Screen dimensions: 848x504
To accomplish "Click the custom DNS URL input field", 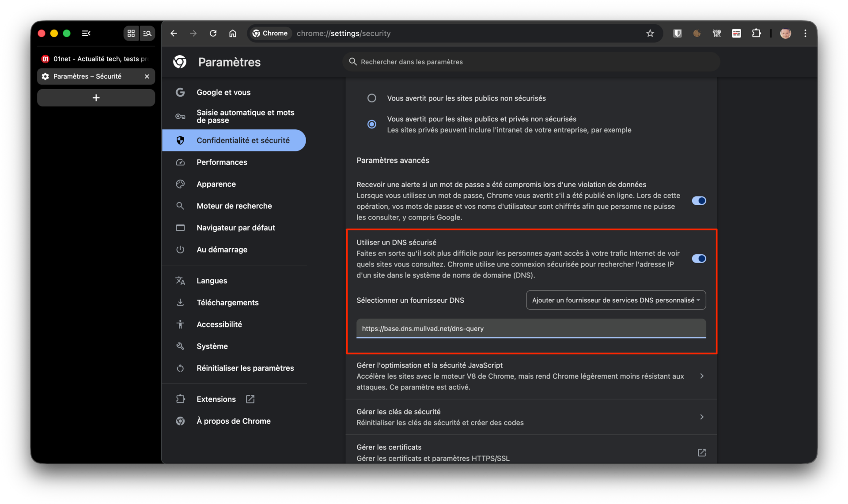I will point(531,329).
